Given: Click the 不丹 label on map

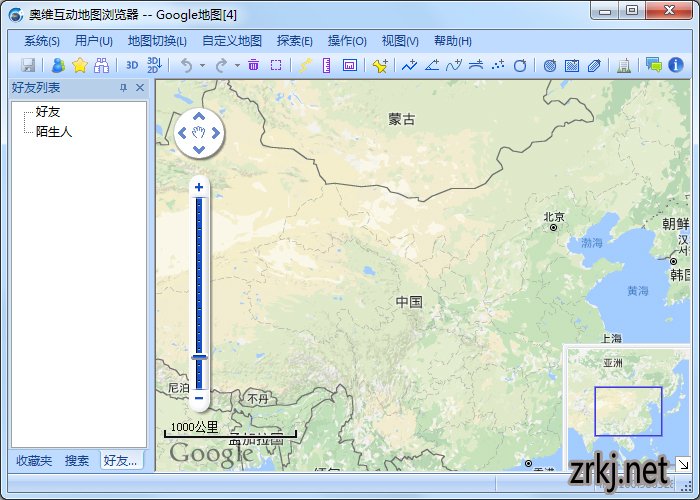Looking at the screenshot, I should 258,398.
